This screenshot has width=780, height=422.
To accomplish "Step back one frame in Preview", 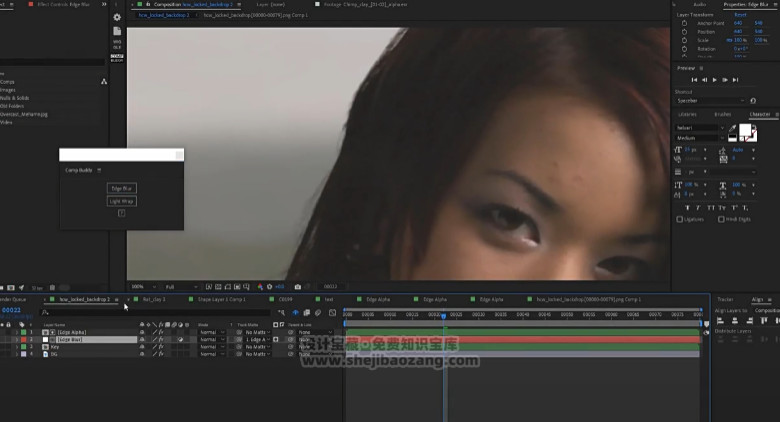I will (704, 80).
